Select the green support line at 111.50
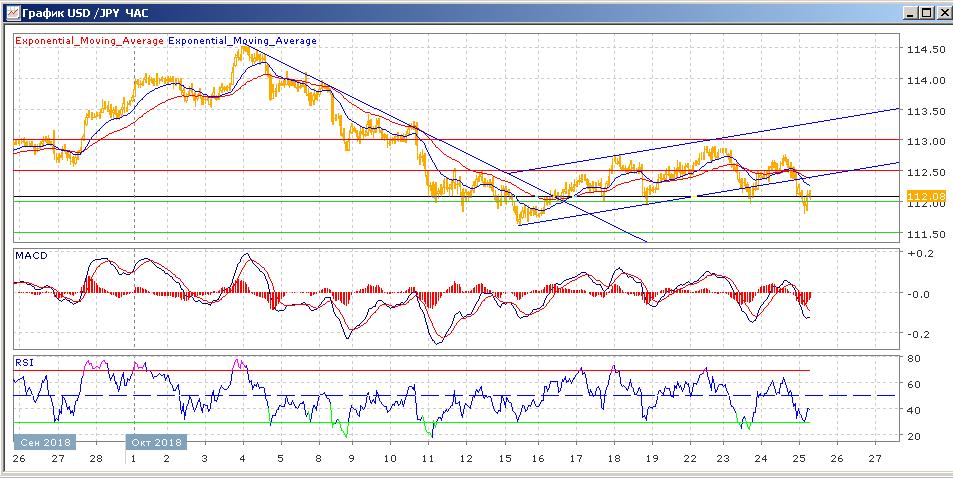Viewport: 953px width, 478px height. coord(300,233)
